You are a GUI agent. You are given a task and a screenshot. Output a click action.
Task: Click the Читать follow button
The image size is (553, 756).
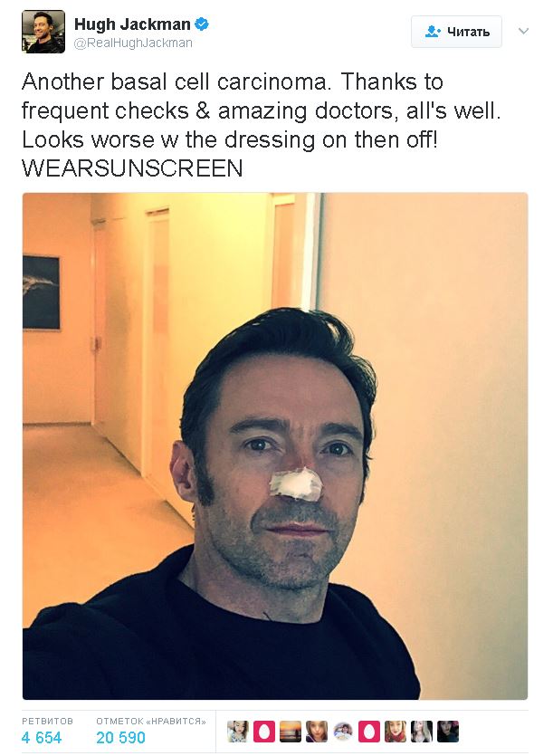coord(456,32)
